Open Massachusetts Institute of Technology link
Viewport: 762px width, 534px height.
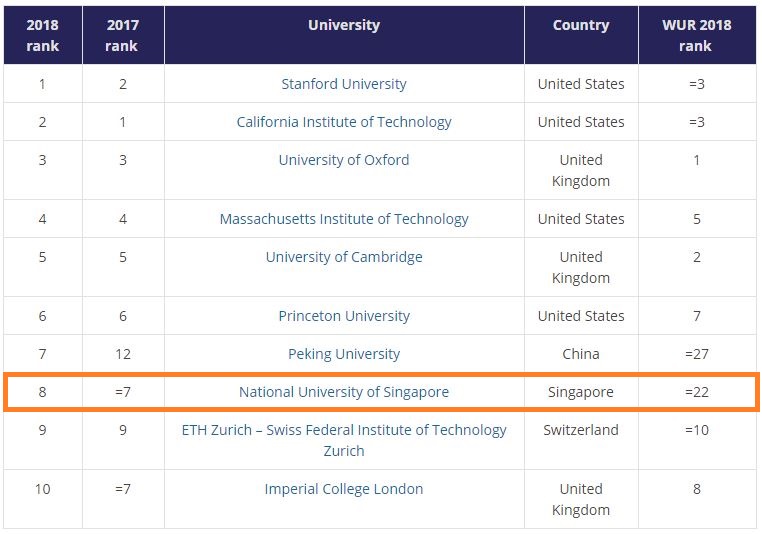pyautogui.click(x=344, y=219)
